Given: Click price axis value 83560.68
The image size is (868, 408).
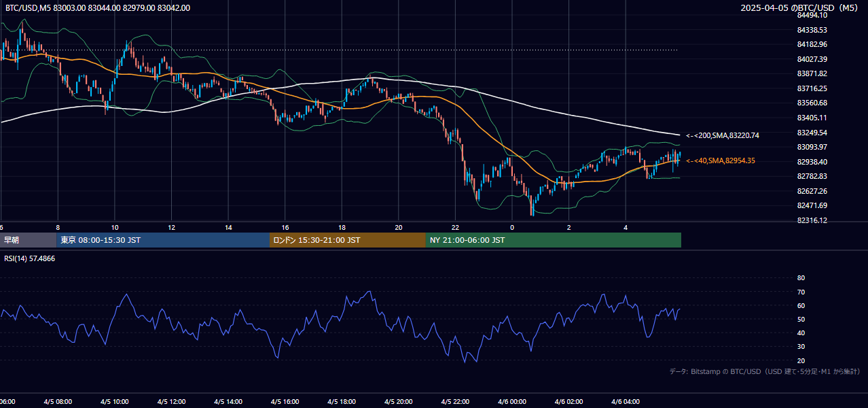Looking at the screenshot, I should coord(812,103).
